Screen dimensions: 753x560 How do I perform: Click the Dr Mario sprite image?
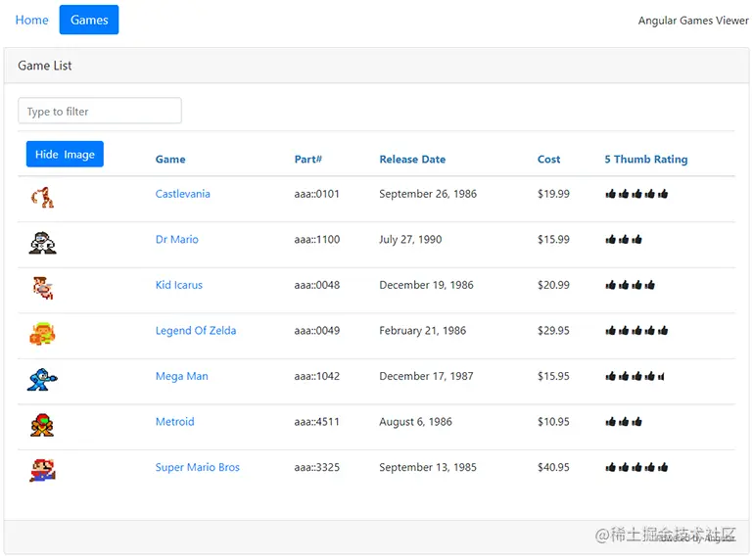tap(43, 243)
